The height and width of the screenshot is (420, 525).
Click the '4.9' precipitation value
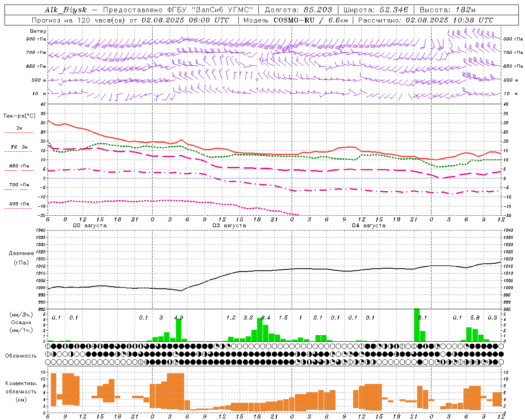click(x=178, y=318)
